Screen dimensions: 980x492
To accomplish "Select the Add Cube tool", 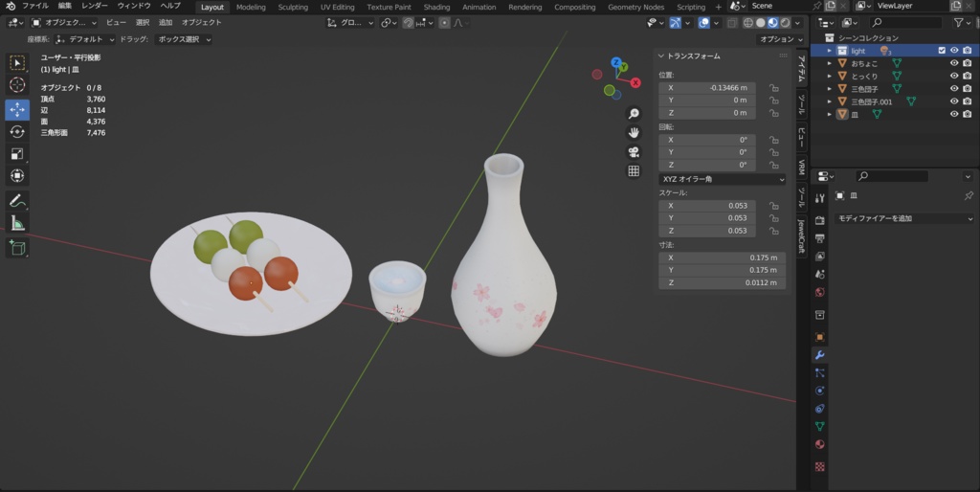I will [x=17, y=248].
